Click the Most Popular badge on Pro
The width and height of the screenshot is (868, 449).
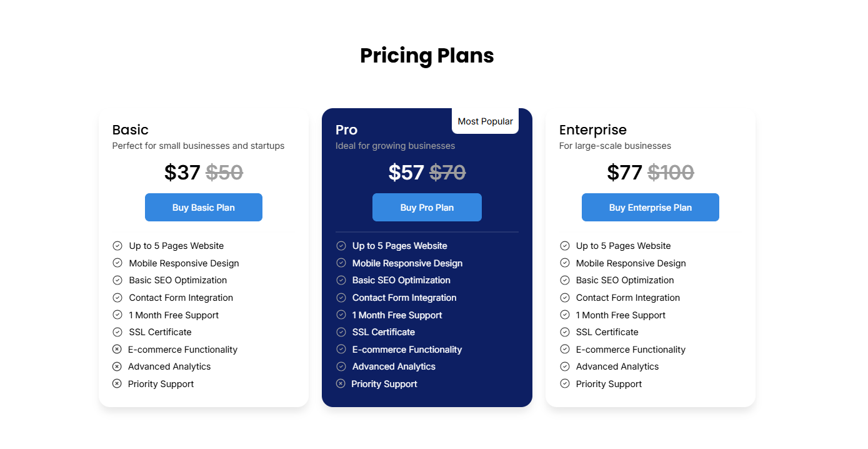(x=486, y=121)
